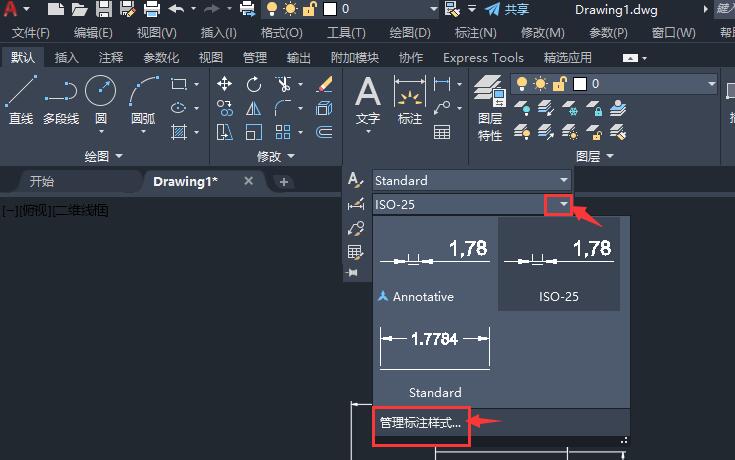Click the text style icon beside Standard

355,180
